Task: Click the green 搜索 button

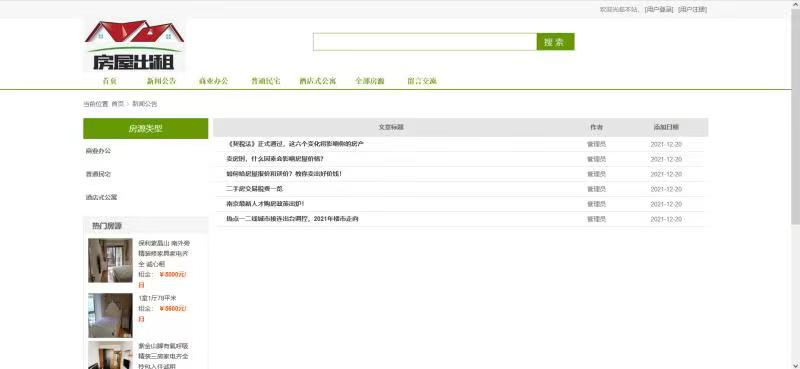Action: (x=555, y=42)
